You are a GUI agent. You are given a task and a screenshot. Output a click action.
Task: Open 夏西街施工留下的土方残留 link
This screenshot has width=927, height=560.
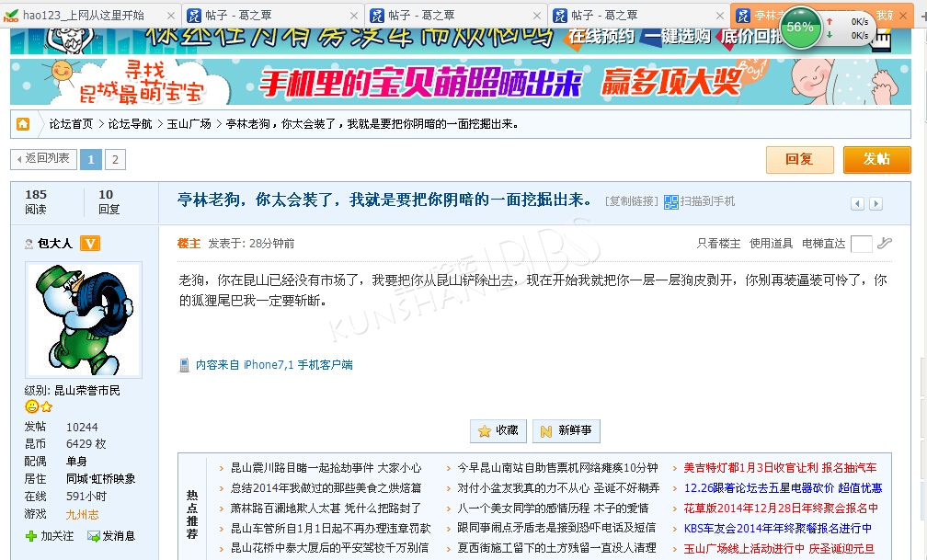click(556, 548)
